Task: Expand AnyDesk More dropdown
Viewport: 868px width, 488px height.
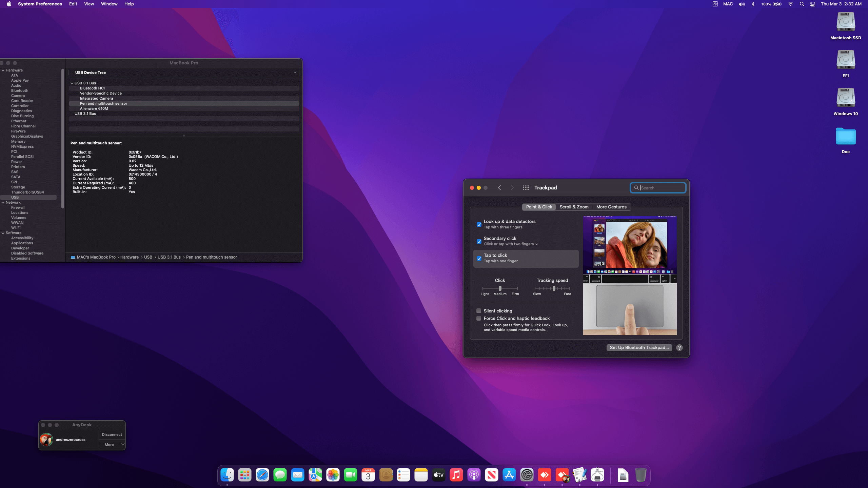Action: pos(112,445)
